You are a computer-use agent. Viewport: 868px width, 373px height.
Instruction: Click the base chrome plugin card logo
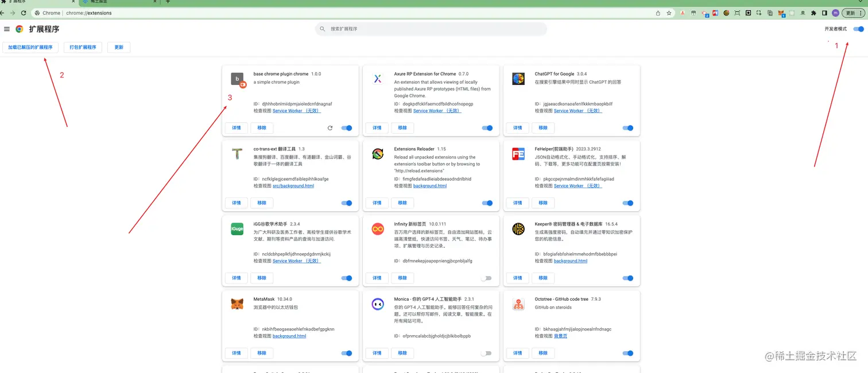238,79
